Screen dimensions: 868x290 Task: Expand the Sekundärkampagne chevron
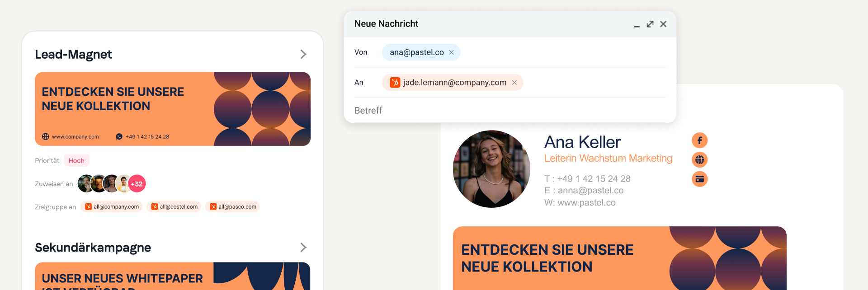coord(303,247)
